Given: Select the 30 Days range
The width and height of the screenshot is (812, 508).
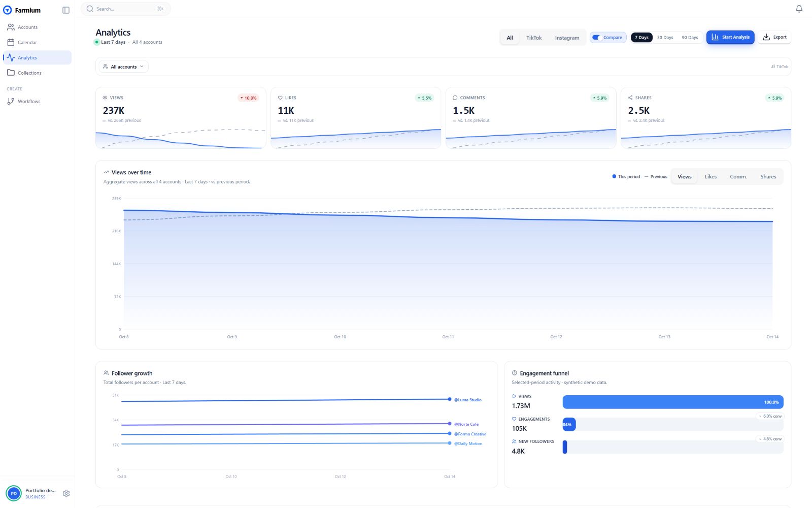Looking at the screenshot, I should pyautogui.click(x=665, y=38).
